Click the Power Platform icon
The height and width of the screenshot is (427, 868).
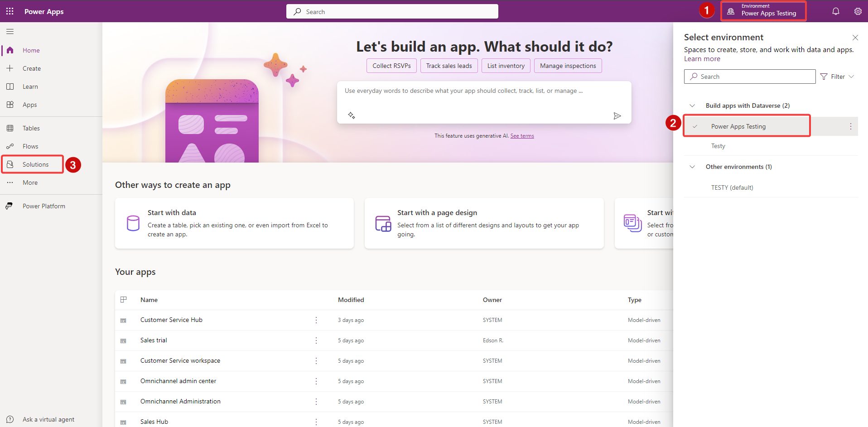click(9, 206)
